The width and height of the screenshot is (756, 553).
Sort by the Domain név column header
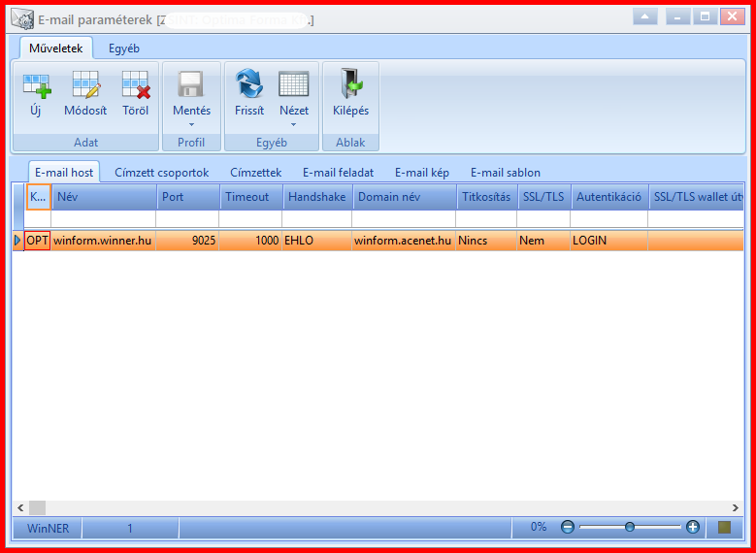pos(405,197)
